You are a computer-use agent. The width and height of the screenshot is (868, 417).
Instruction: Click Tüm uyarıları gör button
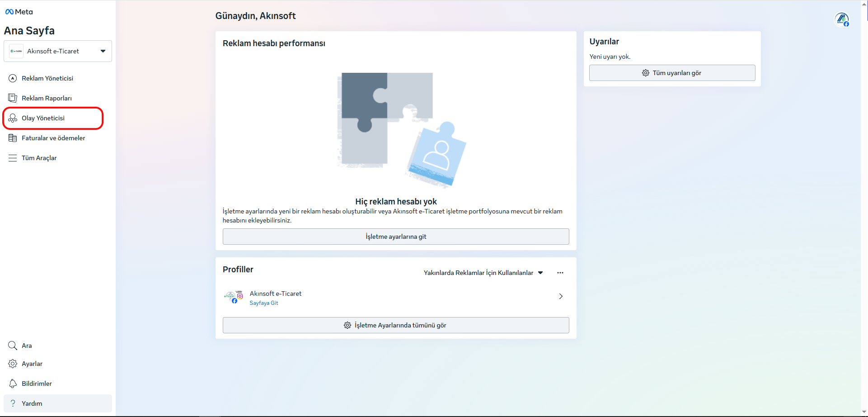[672, 73]
